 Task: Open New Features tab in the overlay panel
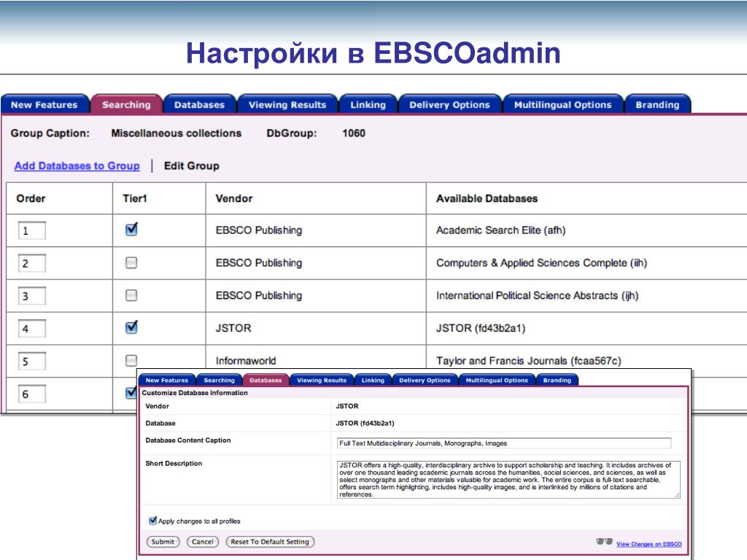[x=167, y=380]
